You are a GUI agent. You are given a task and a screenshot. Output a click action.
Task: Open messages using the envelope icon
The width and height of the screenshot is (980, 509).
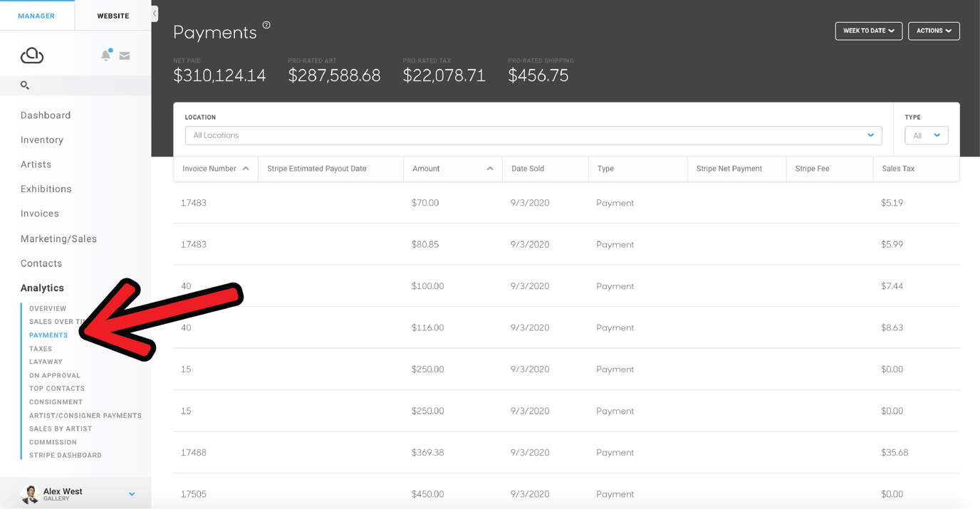(x=125, y=54)
